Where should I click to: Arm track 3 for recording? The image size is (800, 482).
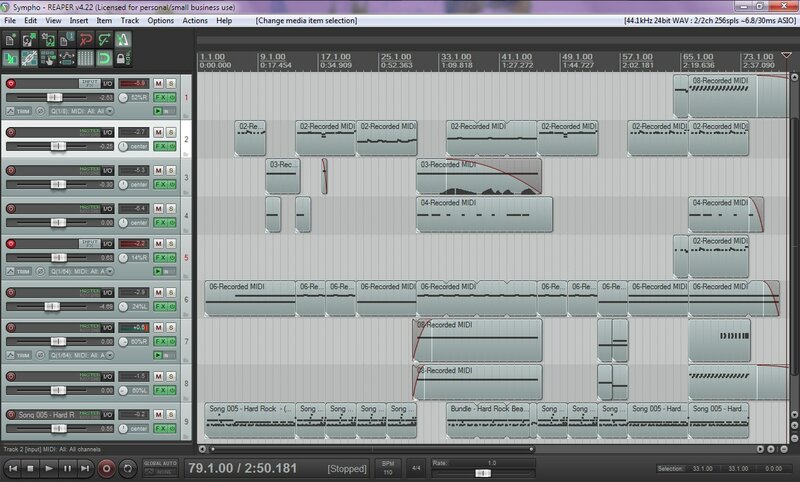11,171
